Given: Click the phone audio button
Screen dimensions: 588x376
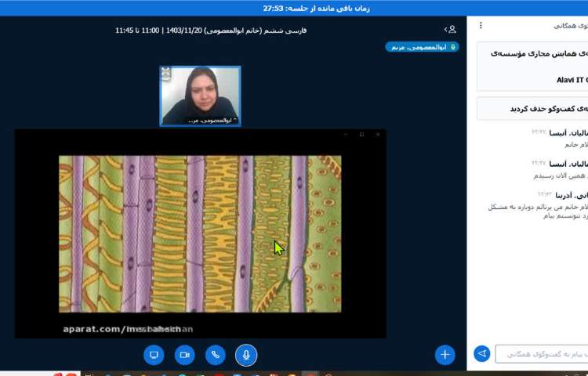Looking at the screenshot, I should coord(215,355).
